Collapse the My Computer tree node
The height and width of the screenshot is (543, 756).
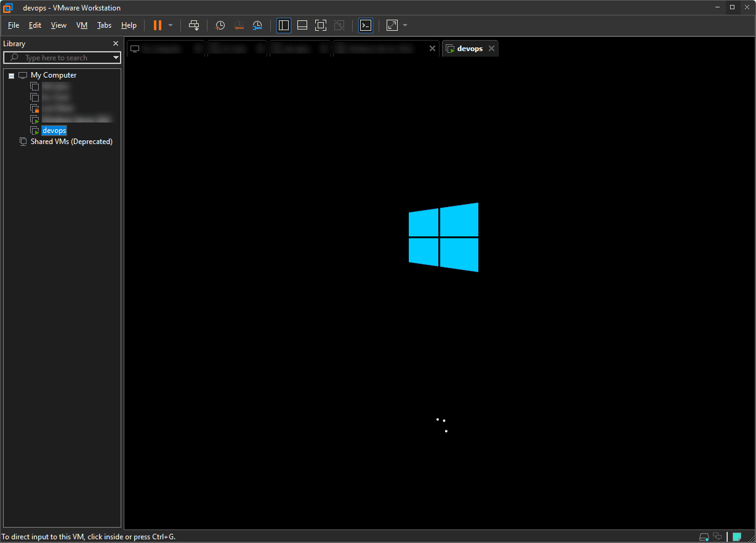pyautogui.click(x=11, y=76)
